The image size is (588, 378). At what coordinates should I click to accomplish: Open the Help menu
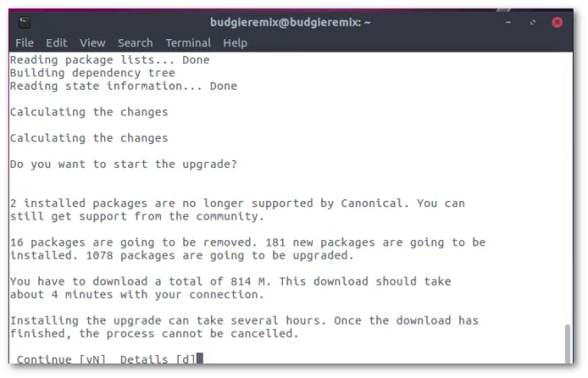235,43
